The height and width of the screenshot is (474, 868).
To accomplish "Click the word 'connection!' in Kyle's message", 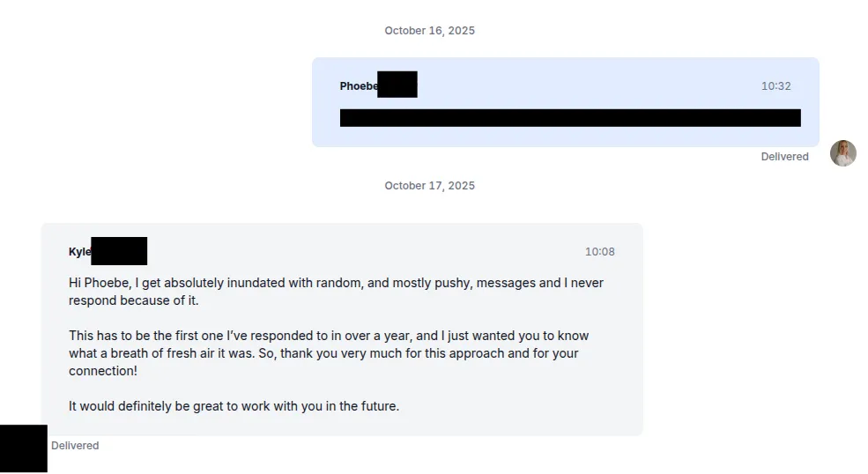I will point(103,371).
